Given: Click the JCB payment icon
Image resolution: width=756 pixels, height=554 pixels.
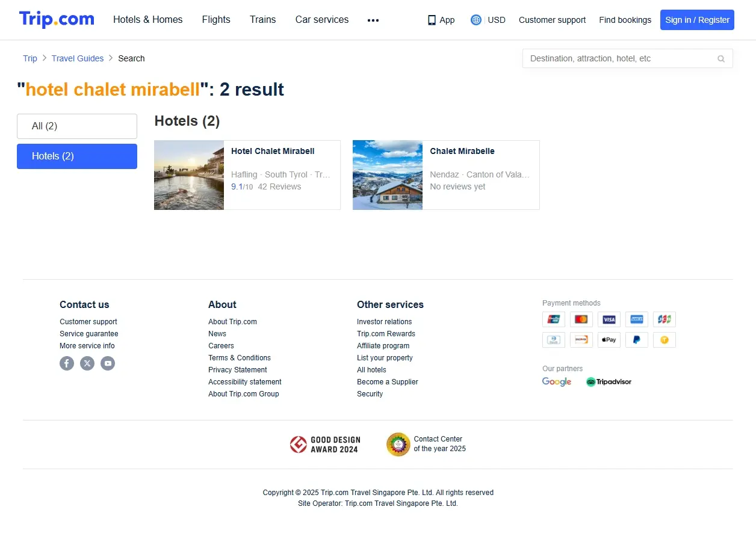Looking at the screenshot, I should point(665,319).
